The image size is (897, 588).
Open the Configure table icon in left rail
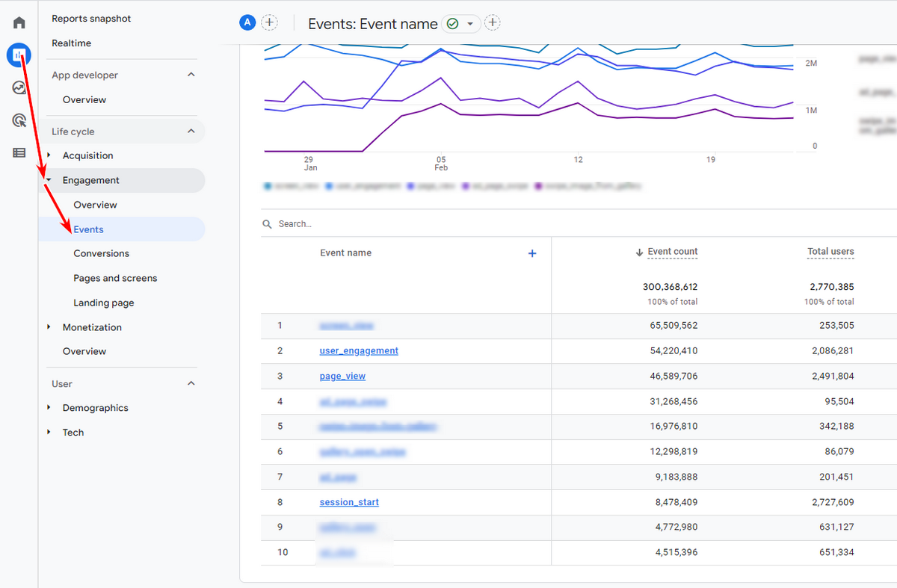tap(19, 152)
